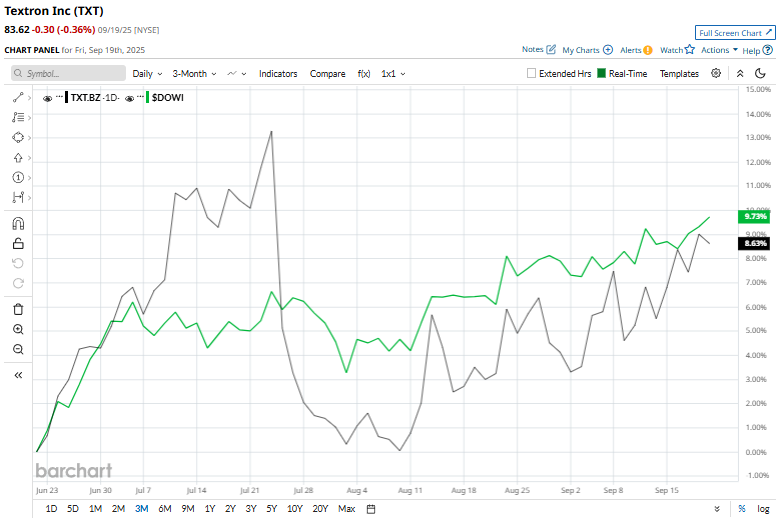This screenshot has height=525, width=777.
Task: Open the Notes editor
Action: pos(539,50)
